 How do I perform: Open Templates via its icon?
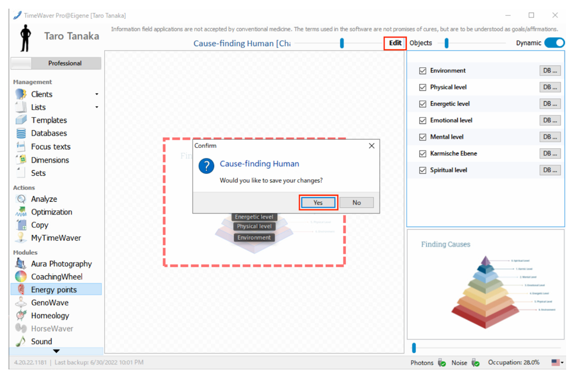pyautogui.click(x=21, y=120)
